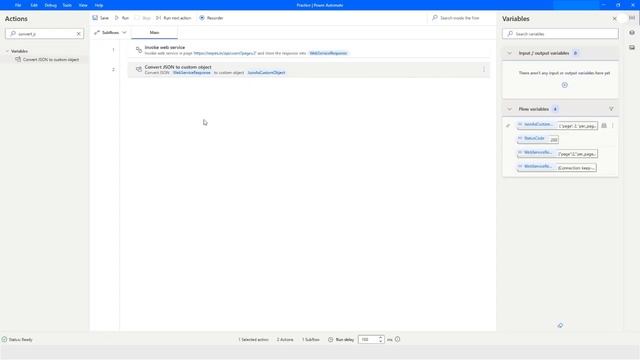Open the JsonAsCustom variable value viewer icon

pos(604,126)
